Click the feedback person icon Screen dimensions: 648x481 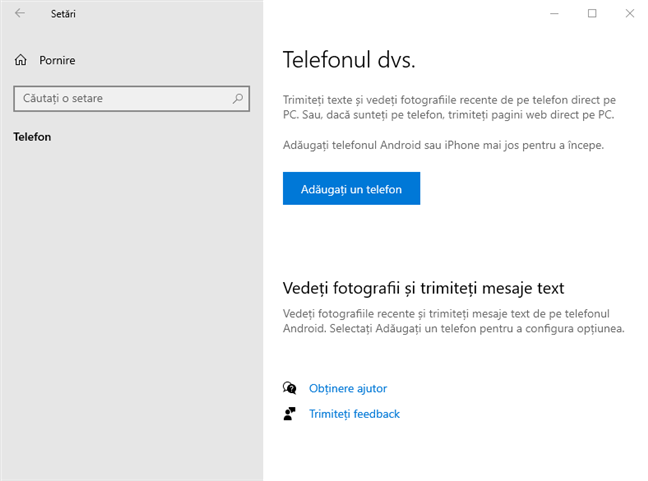(290, 414)
